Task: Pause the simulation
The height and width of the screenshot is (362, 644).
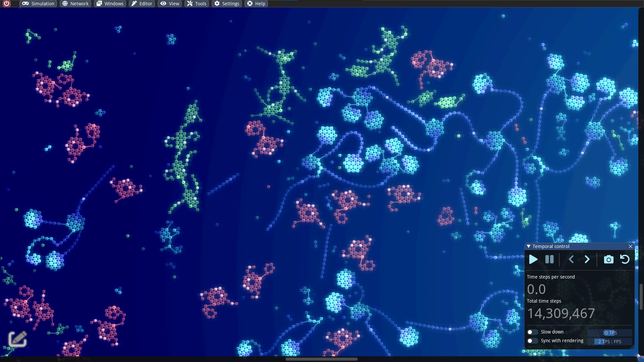Action: tap(549, 259)
